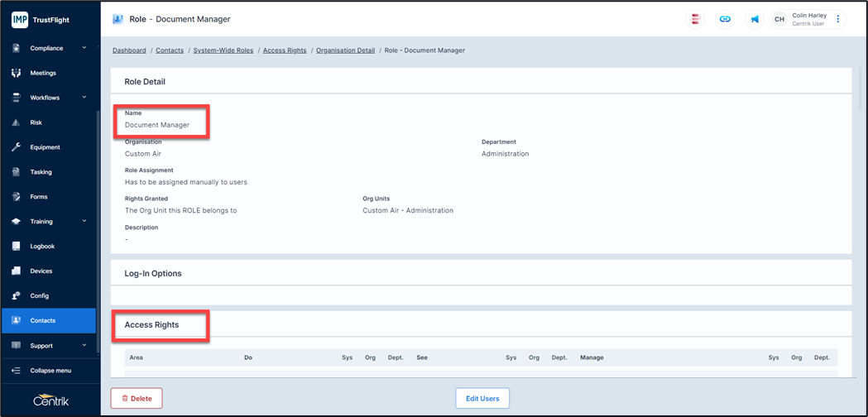This screenshot has height=417, width=868.
Task: Click the Risk warning-triangle sidebar icon
Action: [16, 122]
